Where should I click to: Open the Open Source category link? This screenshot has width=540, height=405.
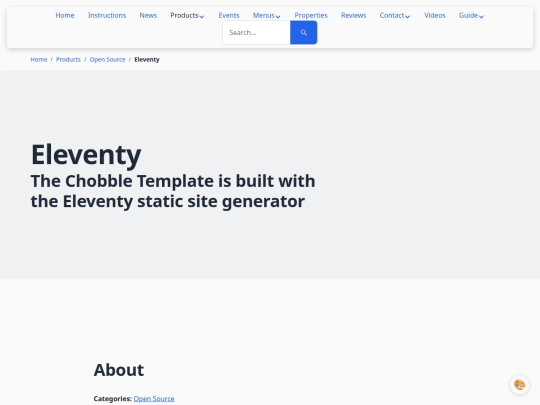click(154, 398)
